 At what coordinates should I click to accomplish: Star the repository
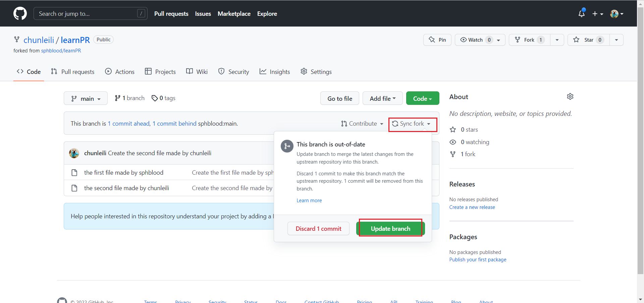click(x=588, y=40)
